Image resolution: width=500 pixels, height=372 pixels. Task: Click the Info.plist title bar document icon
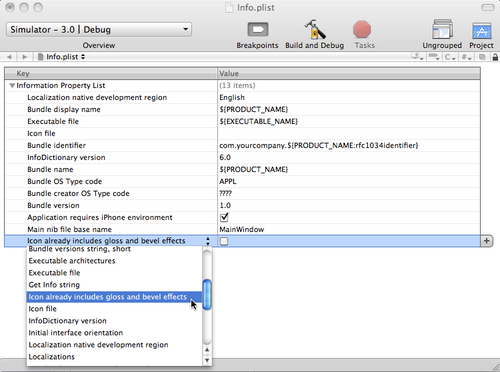coord(229,7)
